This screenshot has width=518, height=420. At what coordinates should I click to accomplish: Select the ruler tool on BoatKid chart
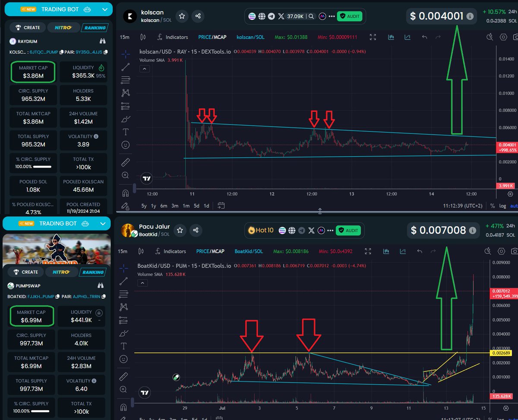point(124,376)
